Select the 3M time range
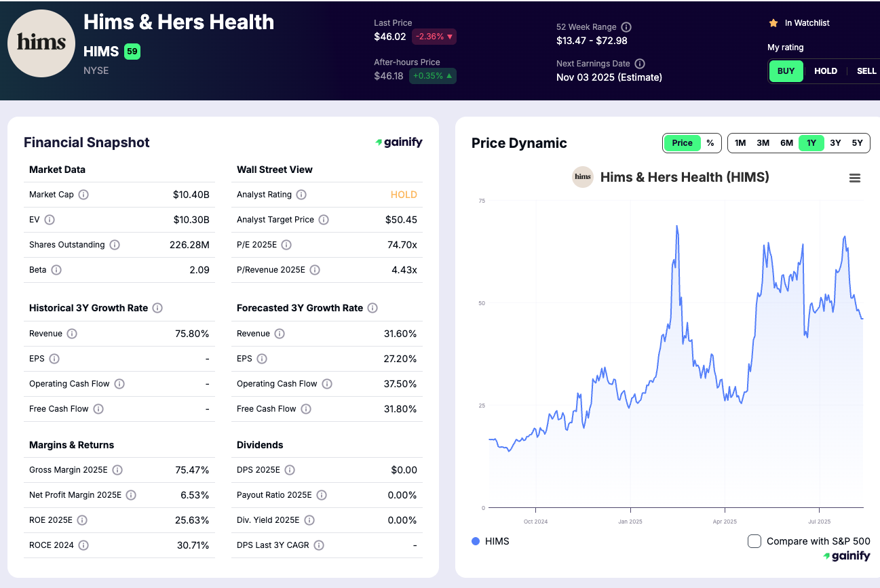The image size is (880, 588). [x=763, y=143]
